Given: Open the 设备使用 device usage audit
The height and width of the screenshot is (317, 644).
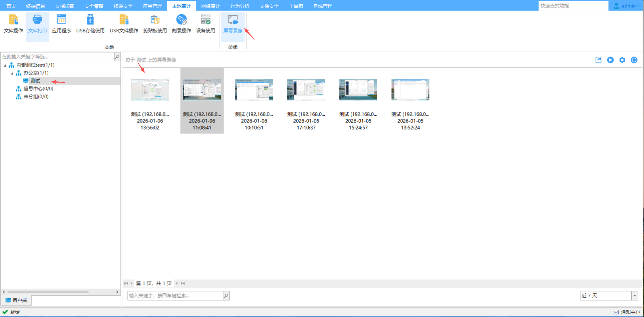Looking at the screenshot, I should tap(205, 24).
